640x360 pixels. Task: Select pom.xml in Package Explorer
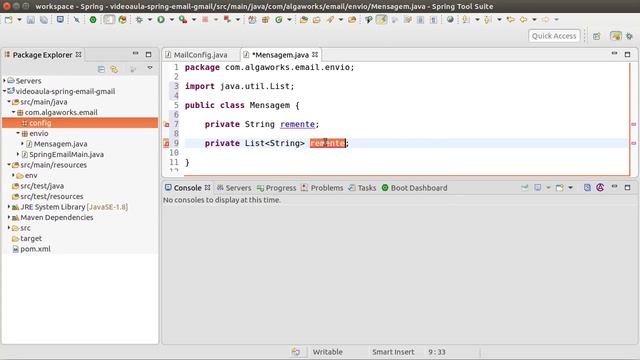click(x=36, y=249)
